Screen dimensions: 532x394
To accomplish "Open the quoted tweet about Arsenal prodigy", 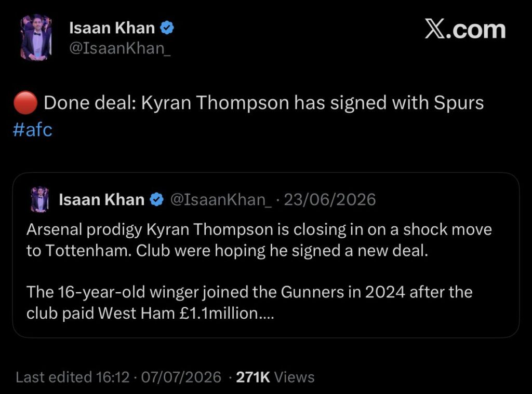I will pos(265,255).
